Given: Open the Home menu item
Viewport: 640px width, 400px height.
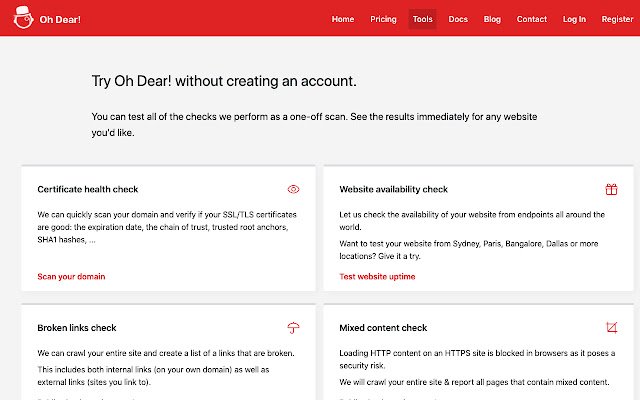Looking at the screenshot, I should coord(342,19).
